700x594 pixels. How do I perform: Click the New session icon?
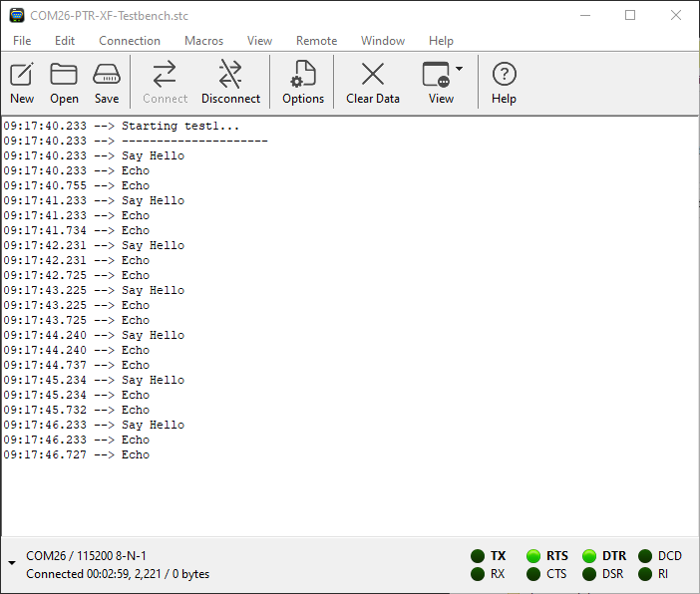(x=22, y=75)
